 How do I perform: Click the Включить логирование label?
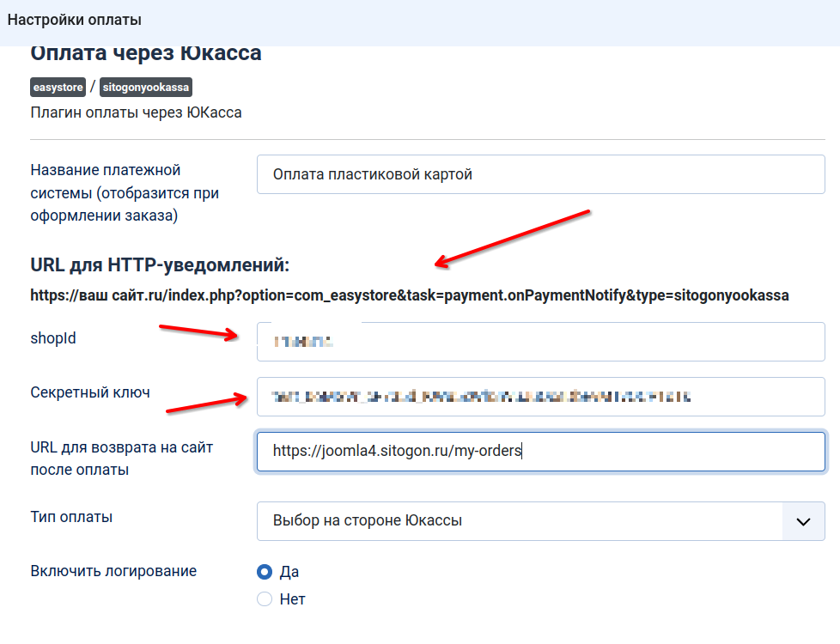113,571
